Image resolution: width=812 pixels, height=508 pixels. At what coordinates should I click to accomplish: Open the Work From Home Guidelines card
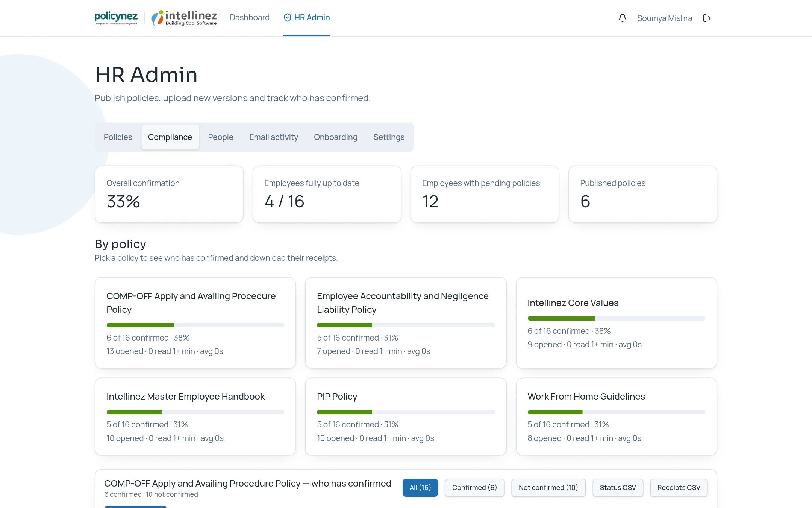[617, 417]
